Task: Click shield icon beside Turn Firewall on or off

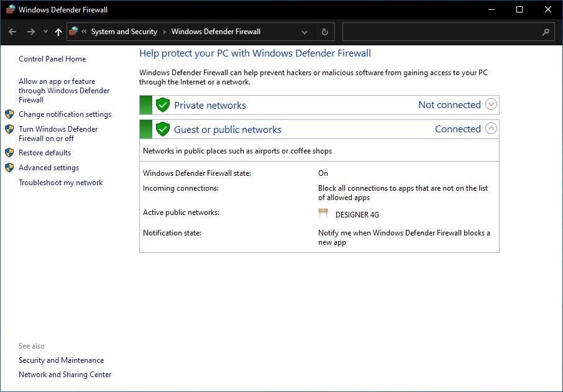Action: pos(10,129)
